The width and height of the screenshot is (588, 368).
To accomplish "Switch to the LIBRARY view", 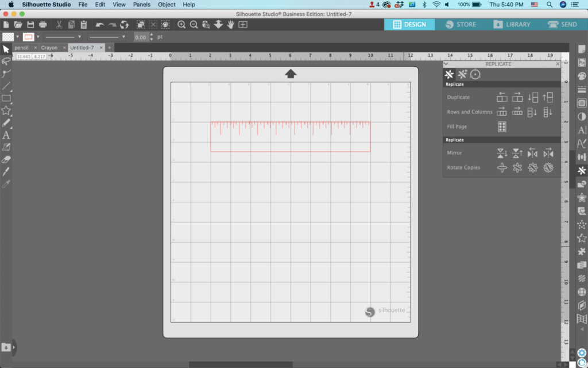I will [512, 24].
